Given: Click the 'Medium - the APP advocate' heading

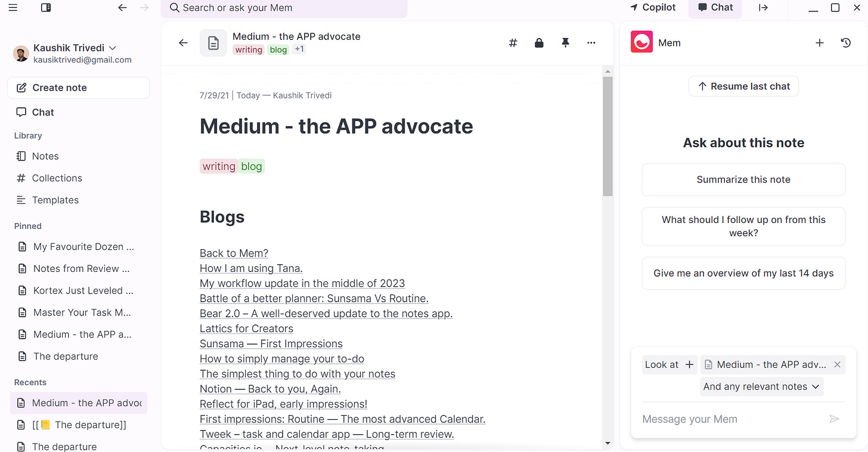Looking at the screenshot, I should point(336,126).
